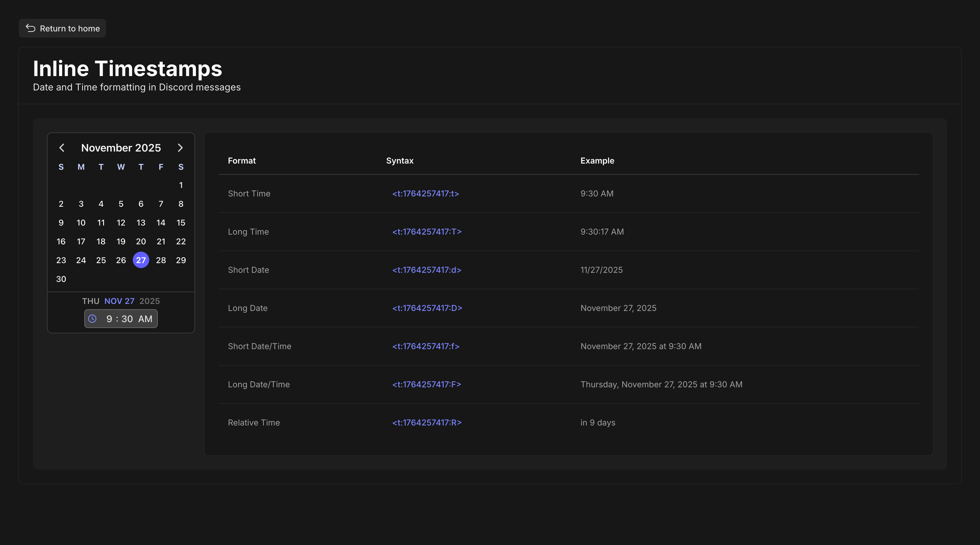Click the clock icon in time field
Image resolution: width=980 pixels, height=545 pixels.
93,319
